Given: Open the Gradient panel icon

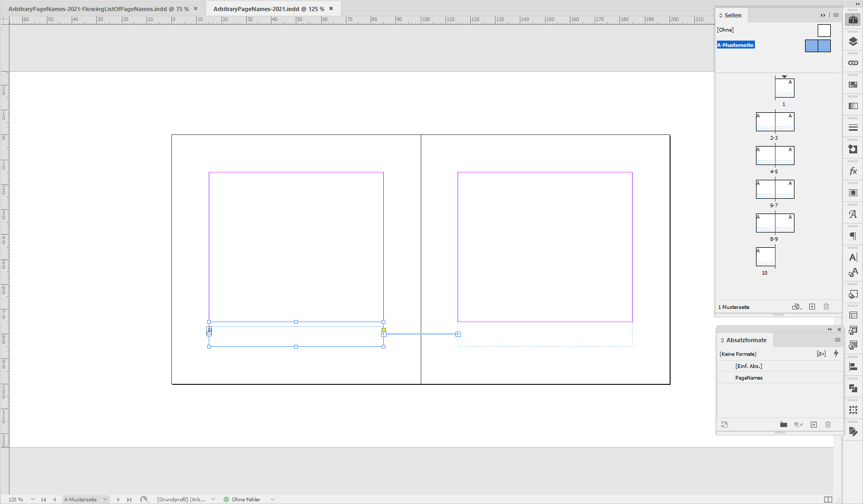Looking at the screenshot, I should 853,106.
